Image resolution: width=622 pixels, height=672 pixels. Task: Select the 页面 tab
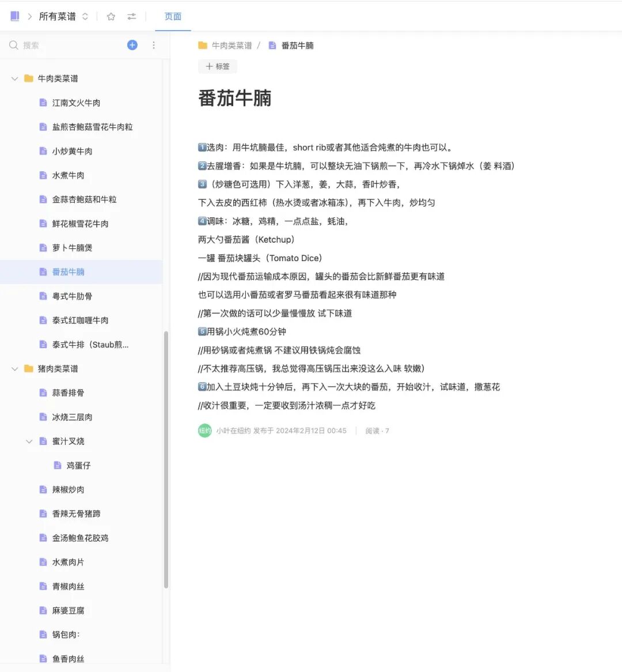(x=172, y=16)
